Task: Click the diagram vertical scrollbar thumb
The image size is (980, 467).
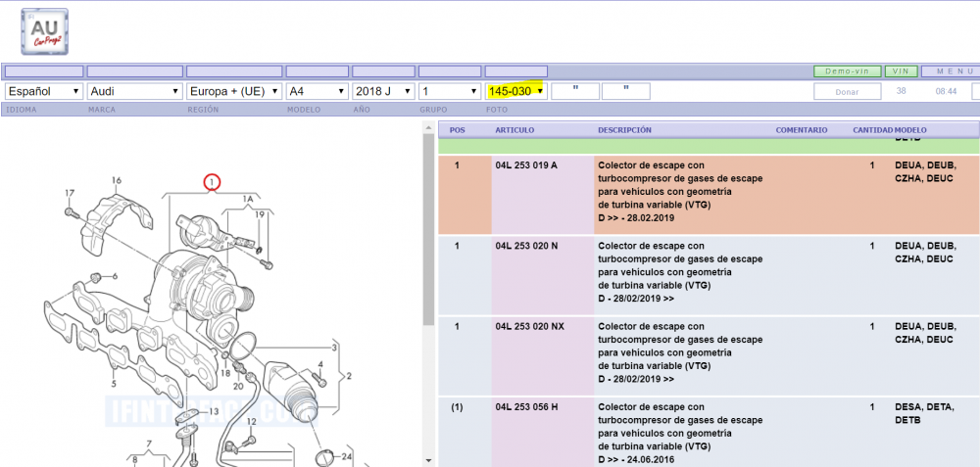Action: click(428, 230)
